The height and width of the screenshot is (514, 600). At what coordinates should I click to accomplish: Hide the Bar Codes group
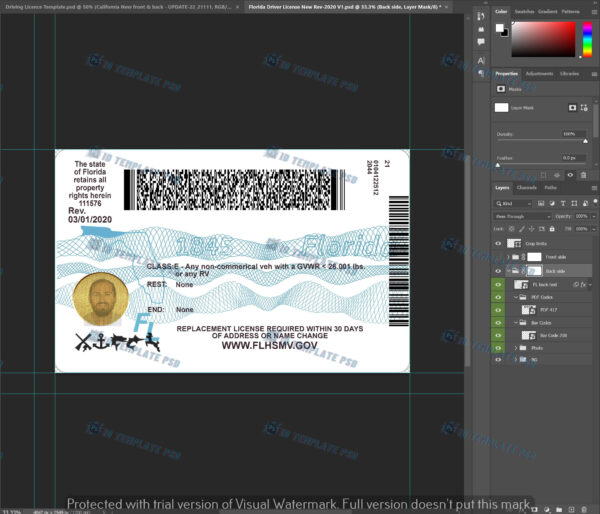point(498,323)
